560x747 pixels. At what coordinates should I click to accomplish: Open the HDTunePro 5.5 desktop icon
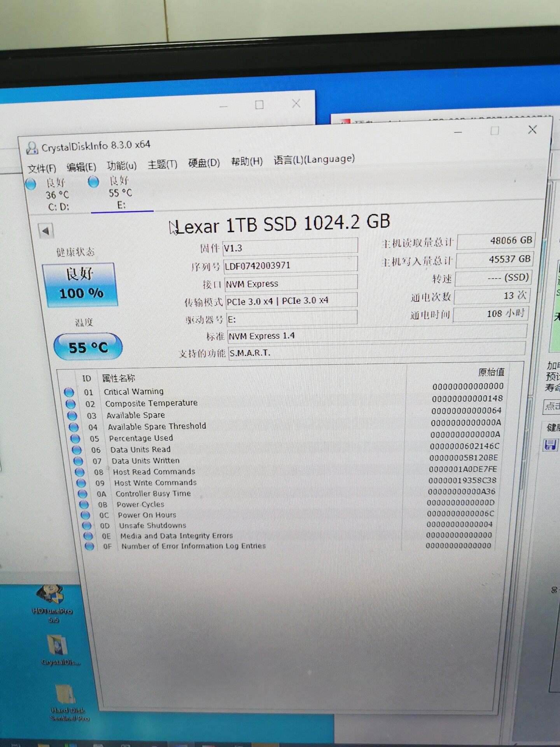pos(52,604)
